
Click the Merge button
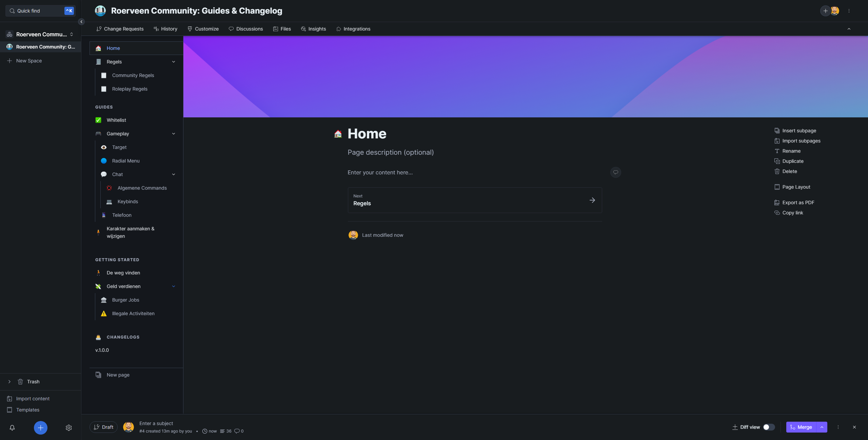click(x=801, y=427)
